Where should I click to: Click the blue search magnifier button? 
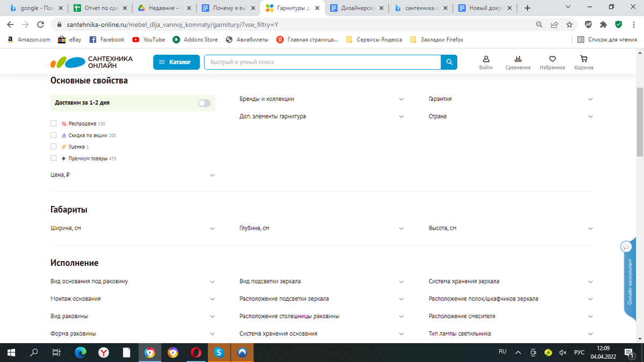[449, 62]
